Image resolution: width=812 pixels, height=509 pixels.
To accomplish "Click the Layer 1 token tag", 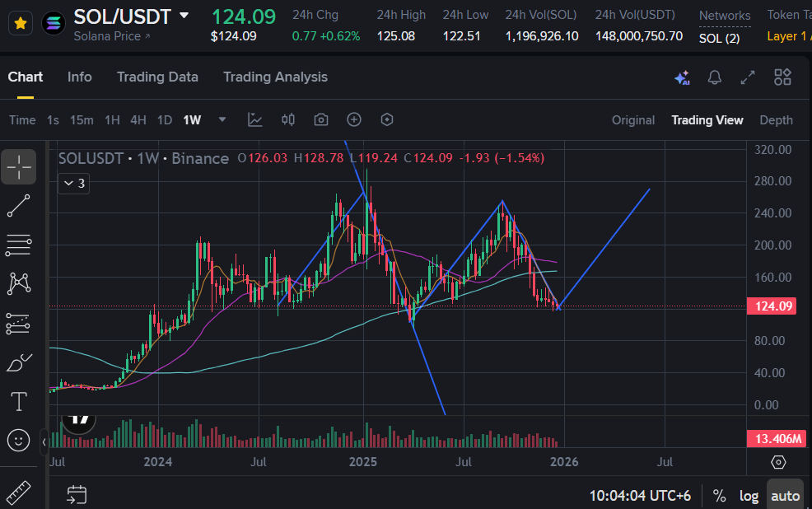I will click(787, 36).
